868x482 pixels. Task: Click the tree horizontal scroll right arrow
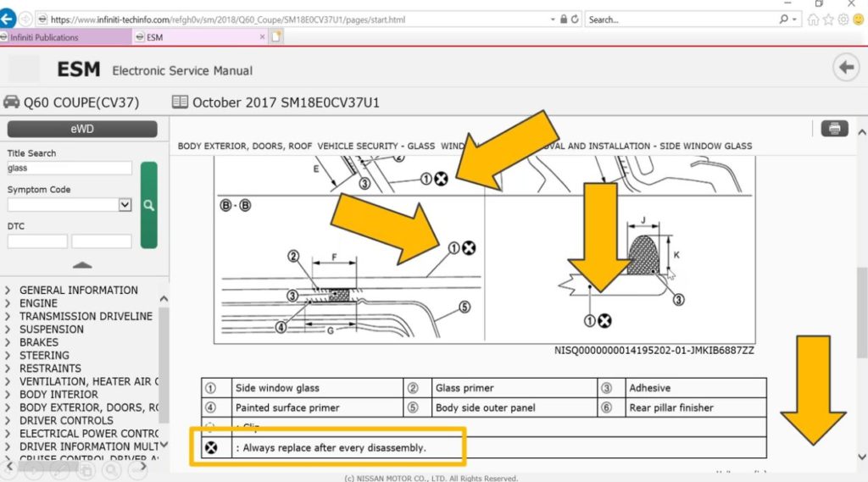click(143, 466)
